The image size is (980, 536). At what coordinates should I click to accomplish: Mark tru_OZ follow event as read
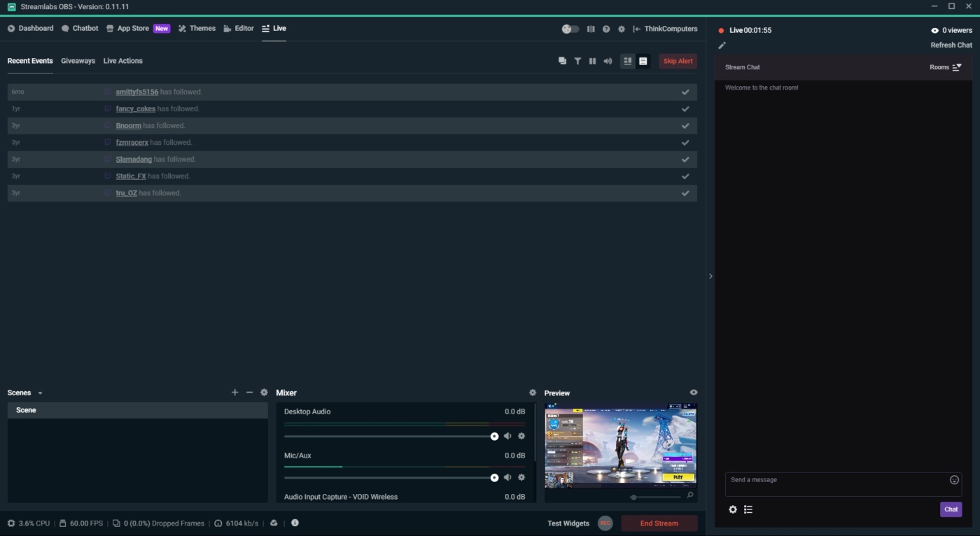[685, 192]
